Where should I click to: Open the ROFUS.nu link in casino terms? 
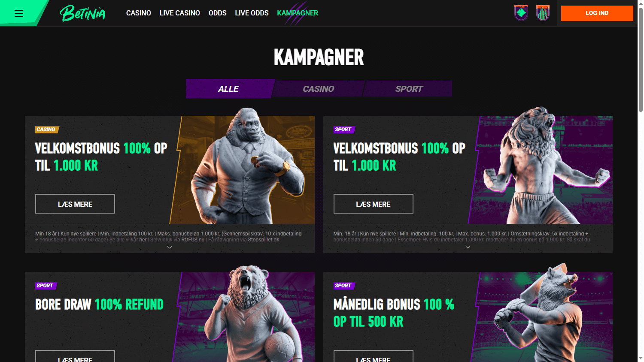(193, 240)
